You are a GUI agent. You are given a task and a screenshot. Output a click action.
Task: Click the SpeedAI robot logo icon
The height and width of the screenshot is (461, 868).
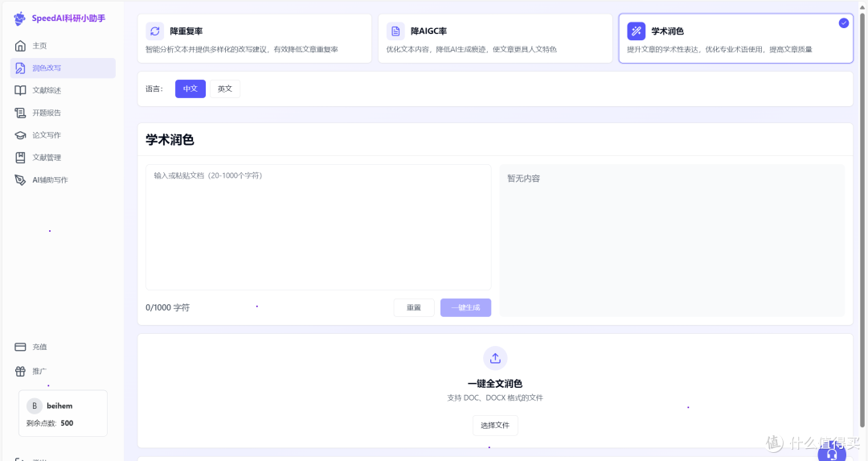(19, 19)
